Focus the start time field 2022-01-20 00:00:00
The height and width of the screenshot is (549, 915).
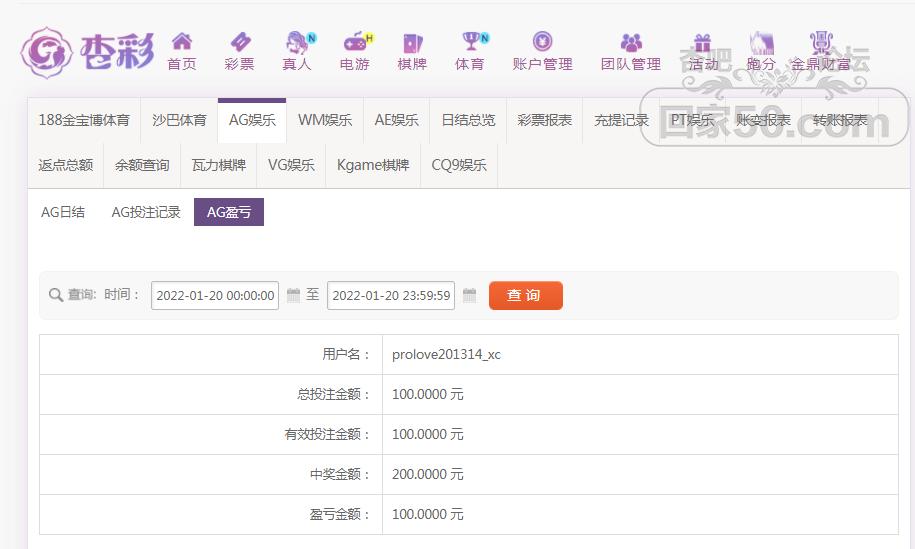click(x=215, y=295)
